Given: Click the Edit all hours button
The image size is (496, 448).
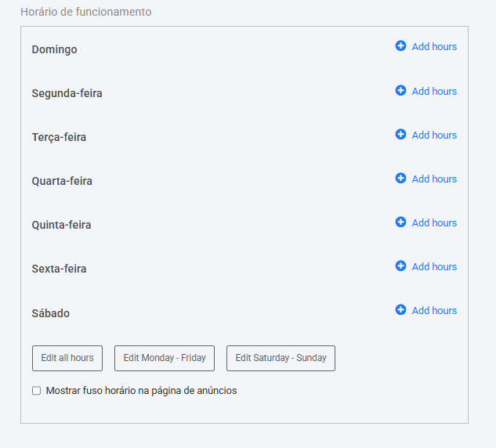Looking at the screenshot, I should (67, 358).
